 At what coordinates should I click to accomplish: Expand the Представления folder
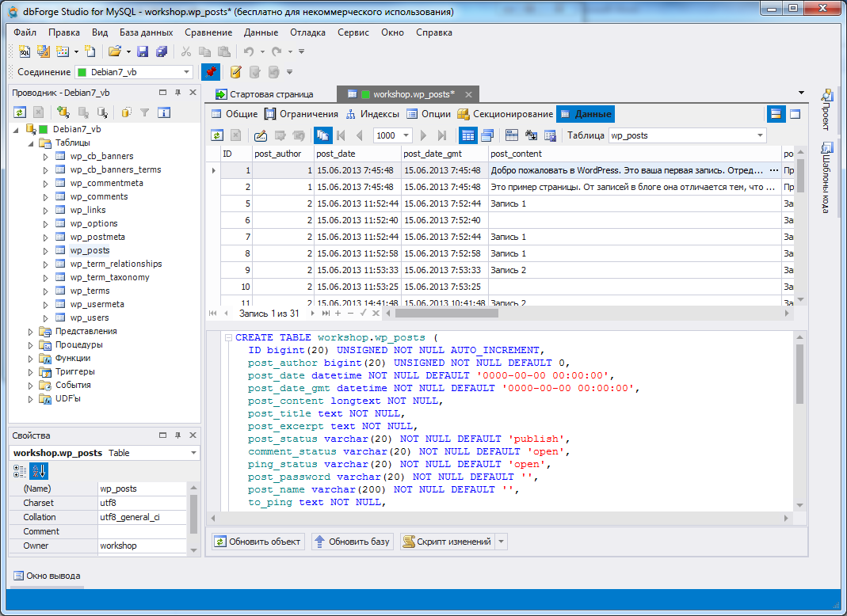pyautogui.click(x=30, y=332)
